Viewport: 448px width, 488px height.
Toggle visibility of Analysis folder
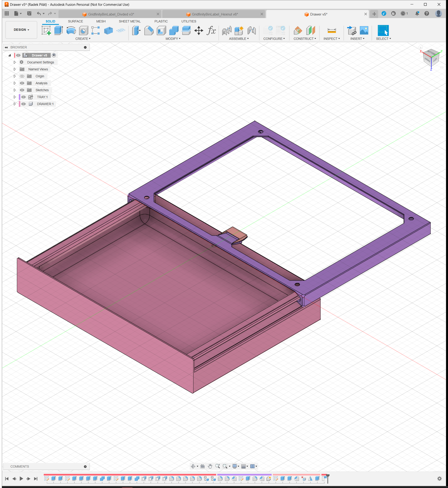click(22, 83)
